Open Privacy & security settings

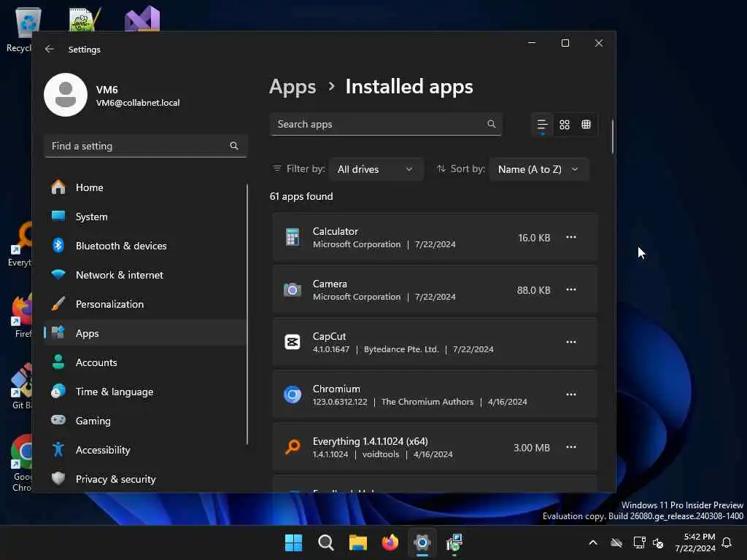click(145, 479)
